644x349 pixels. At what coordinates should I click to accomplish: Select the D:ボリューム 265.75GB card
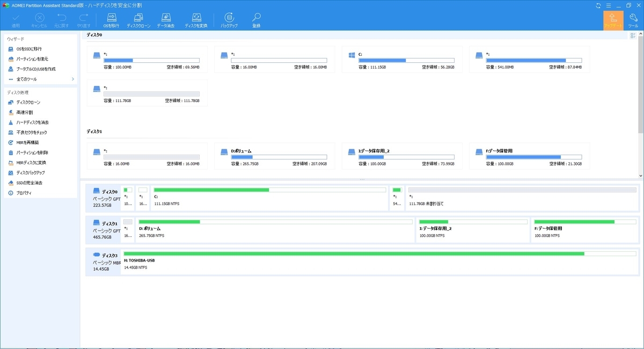coord(274,156)
